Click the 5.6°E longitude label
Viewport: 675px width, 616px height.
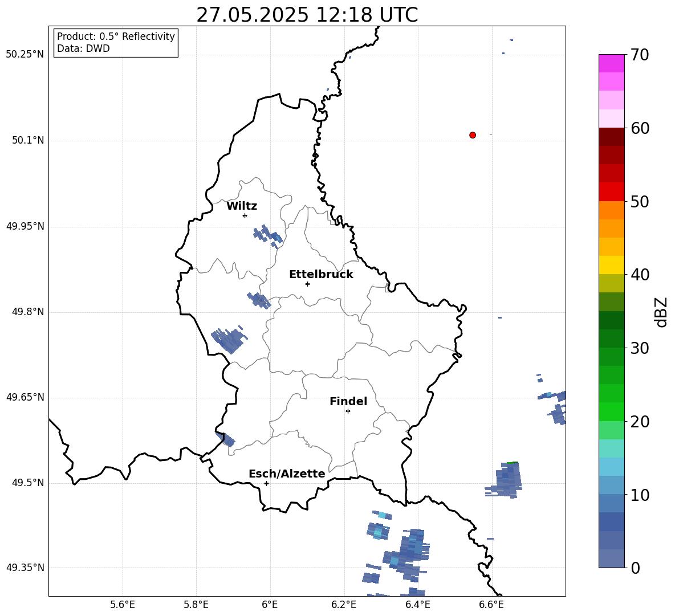pos(123,605)
